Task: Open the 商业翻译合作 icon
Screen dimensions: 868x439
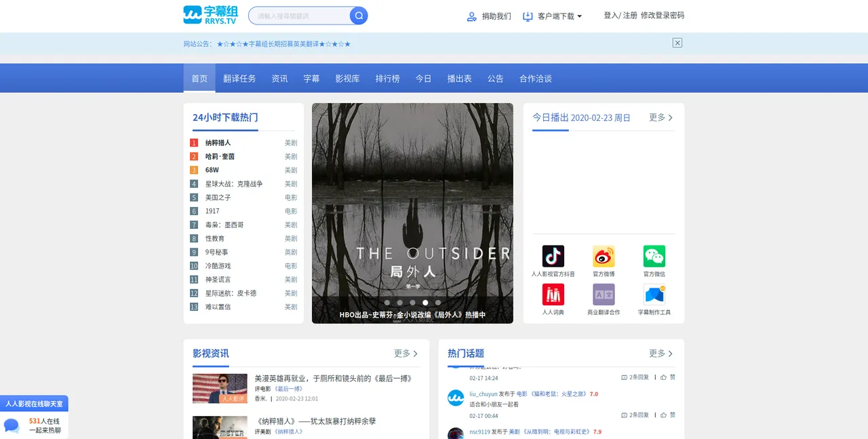Action: (x=604, y=294)
